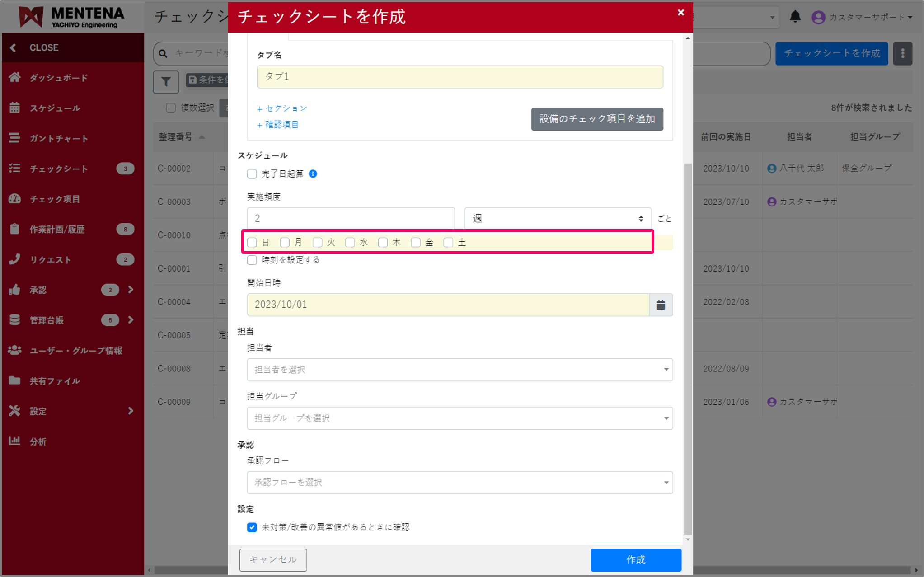
Task: Open the ガントチャート view
Action: [x=59, y=138]
